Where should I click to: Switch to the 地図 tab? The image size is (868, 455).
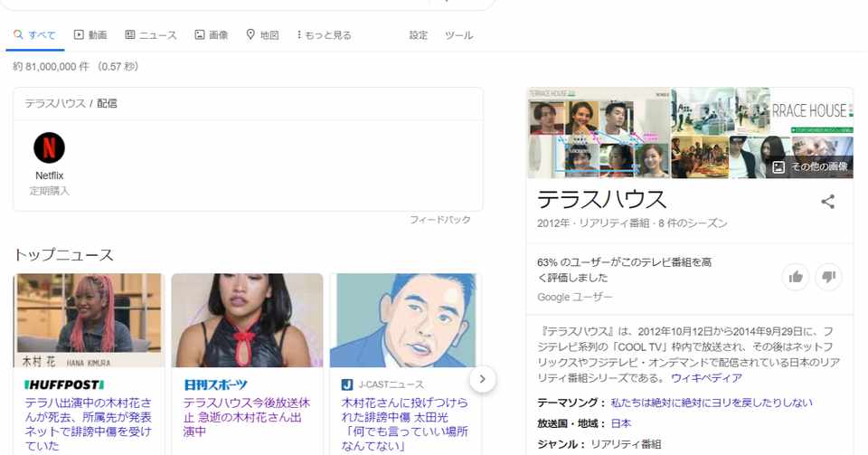pyautogui.click(x=262, y=35)
